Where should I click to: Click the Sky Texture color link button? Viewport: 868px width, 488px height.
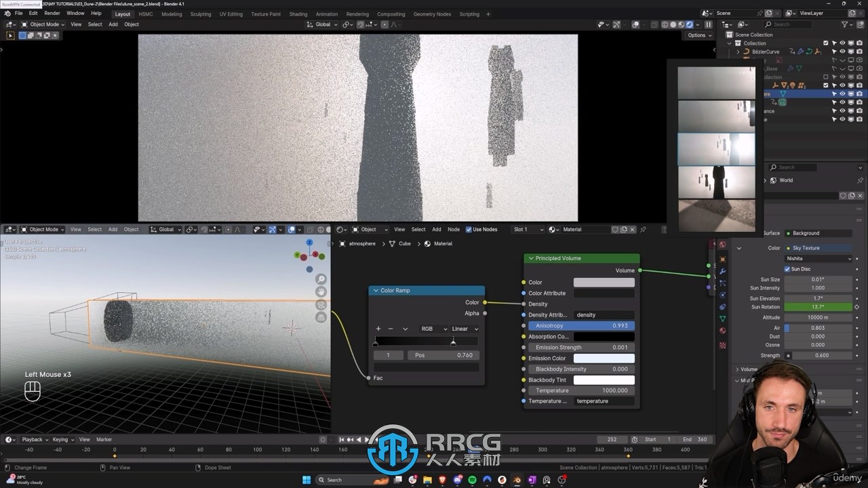pos(818,248)
